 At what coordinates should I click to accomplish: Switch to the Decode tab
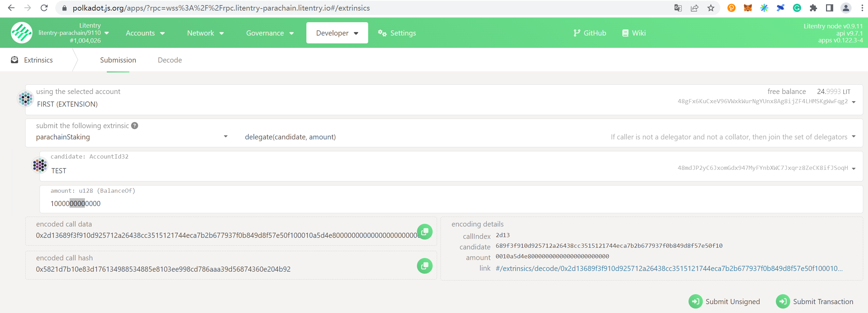170,60
